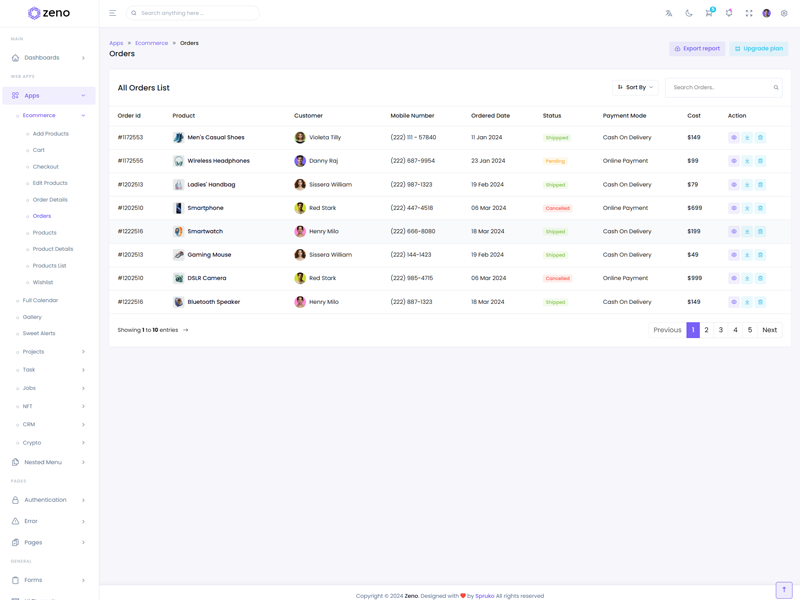Open the settings gear in header

(784, 13)
